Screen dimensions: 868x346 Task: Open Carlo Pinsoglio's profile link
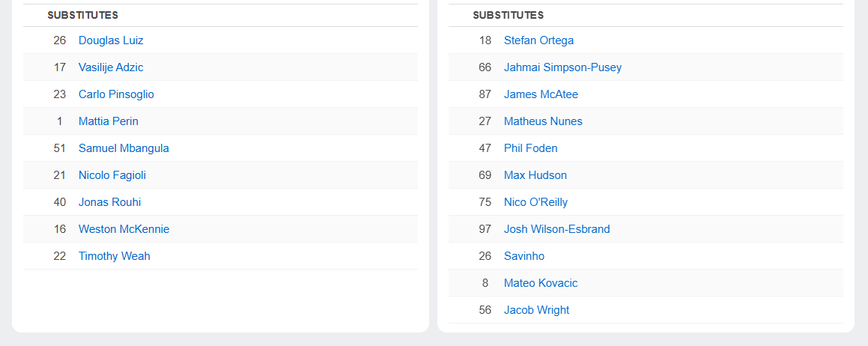[x=116, y=94]
